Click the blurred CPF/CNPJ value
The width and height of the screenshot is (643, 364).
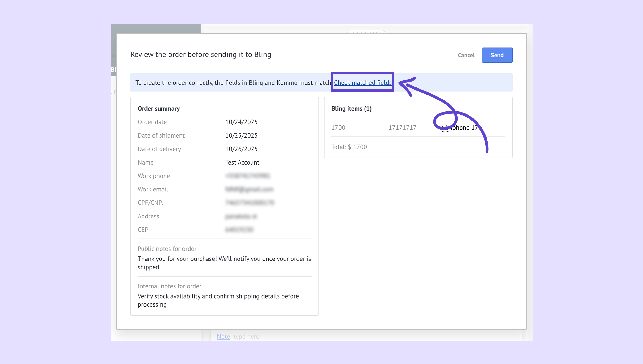point(249,203)
